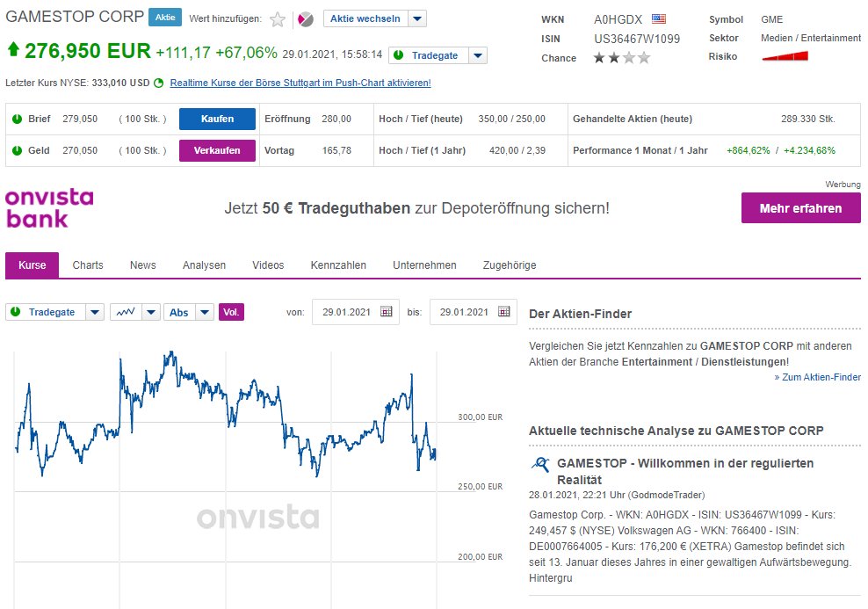Toggle the Vol. volume display button
Screen dimensions: 868x609
[x=231, y=312]
